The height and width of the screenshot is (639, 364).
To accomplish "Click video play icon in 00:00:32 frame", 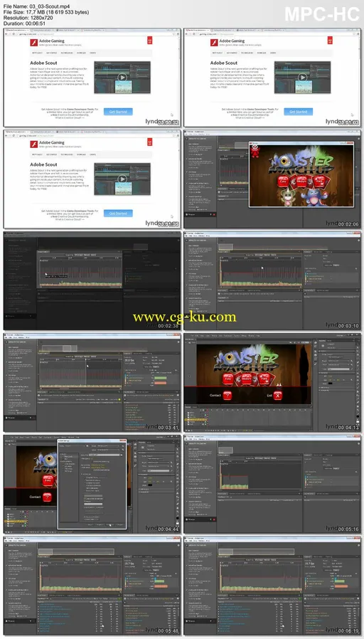I will 122,77.
